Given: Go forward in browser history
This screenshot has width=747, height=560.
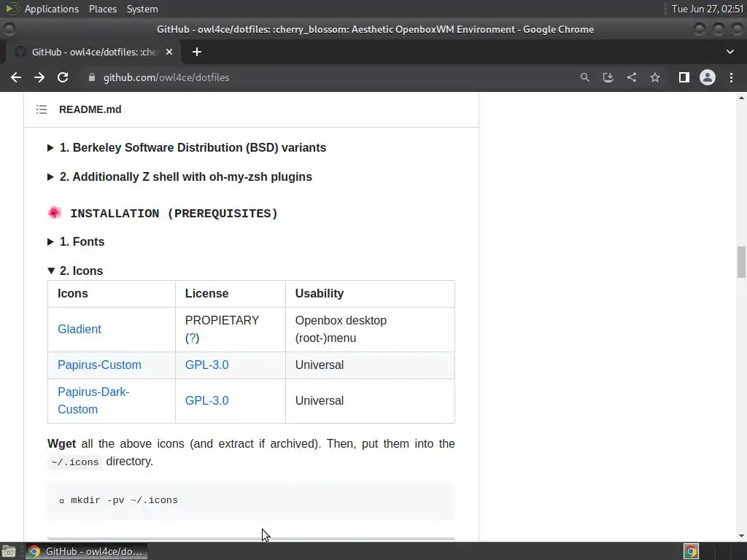Looking at the screenshot, I should 39,77.
